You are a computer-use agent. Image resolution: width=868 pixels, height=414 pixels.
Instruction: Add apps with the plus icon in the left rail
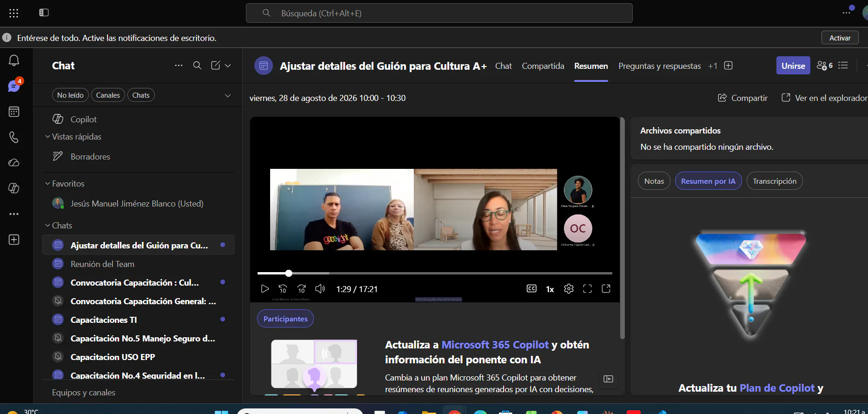click(14, 240)
